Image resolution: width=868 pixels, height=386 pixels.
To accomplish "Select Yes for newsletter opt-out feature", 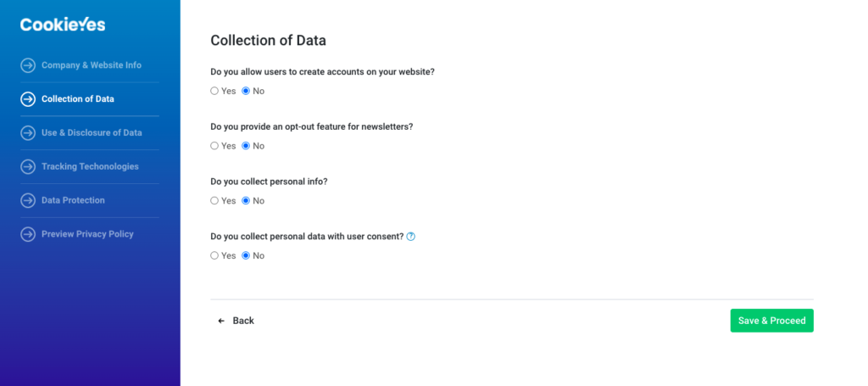I will [215, 146].
